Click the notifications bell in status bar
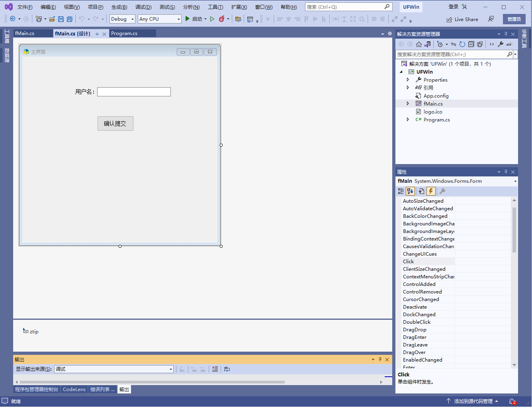532x407 pixels. [512, 401]
